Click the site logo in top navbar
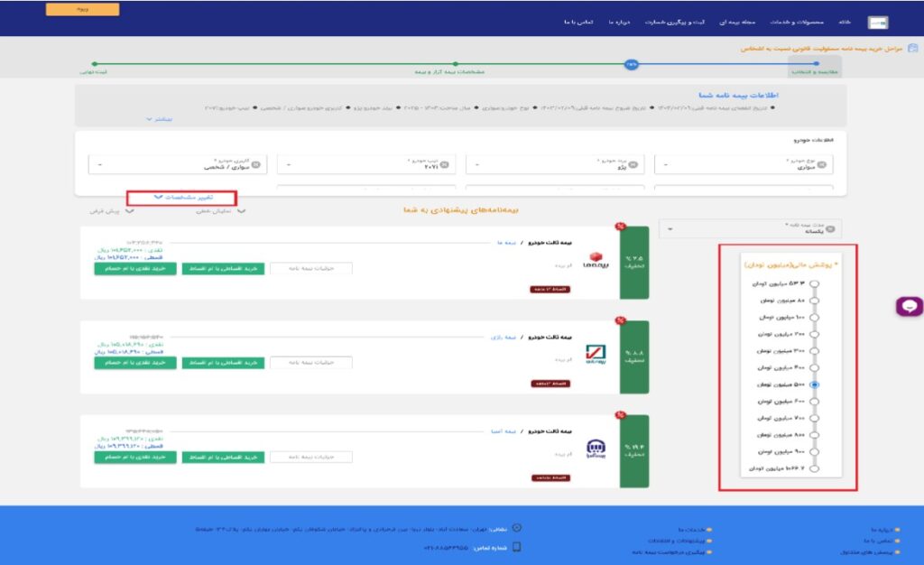This screenshot has width=924, height=565. 877,23
